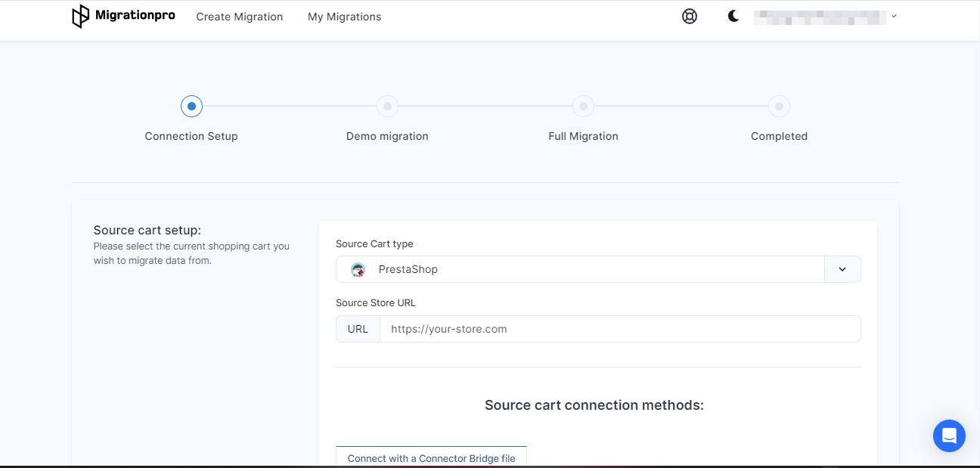This screenshot has height=468, width=980.
Task: Click the Full Migration step circle
Action: [583, 107]
